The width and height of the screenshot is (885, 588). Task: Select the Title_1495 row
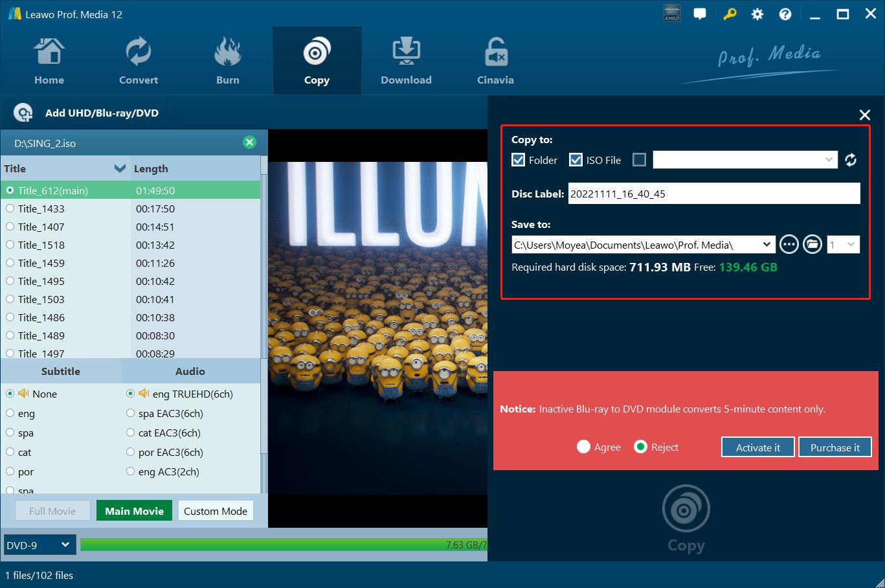tap(130, 281)
